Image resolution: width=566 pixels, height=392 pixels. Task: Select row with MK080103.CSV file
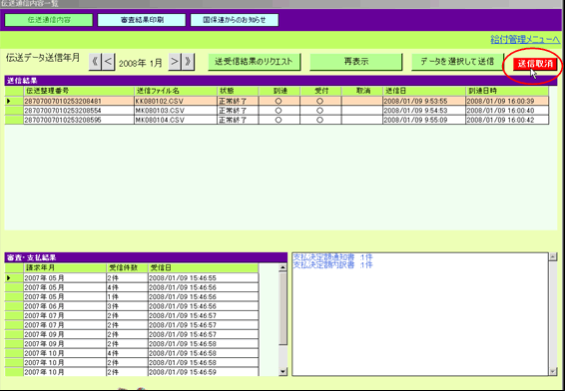(277, 111)
